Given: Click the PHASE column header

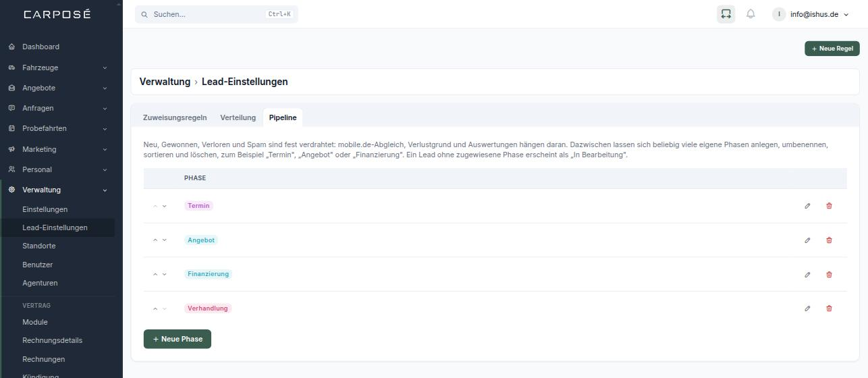Looking at the screenshot, I should pyautogui.click(x=195, y=178).
